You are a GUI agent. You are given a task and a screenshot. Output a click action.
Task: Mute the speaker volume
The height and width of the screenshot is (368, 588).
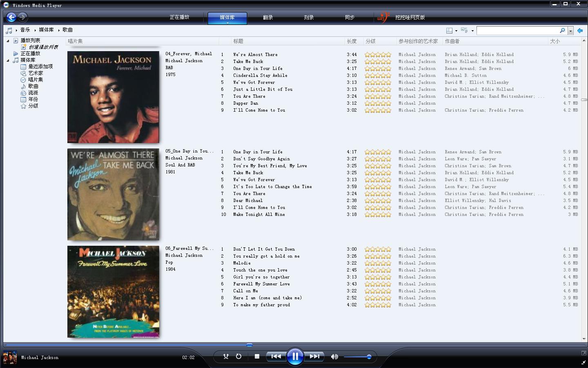[x=334, y=357]
